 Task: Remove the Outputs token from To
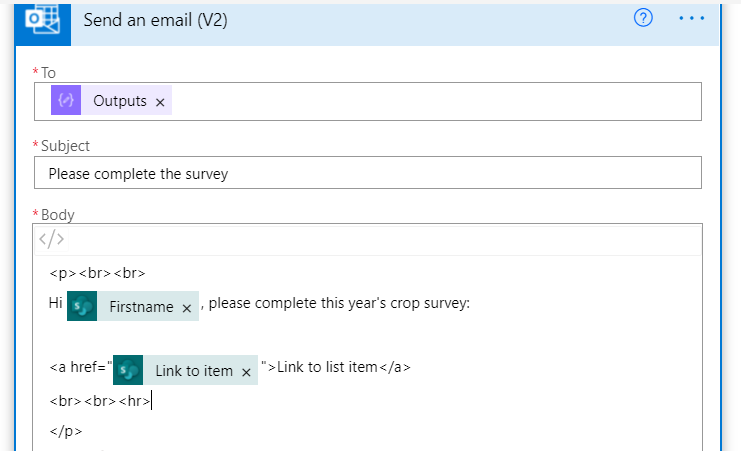160,102
